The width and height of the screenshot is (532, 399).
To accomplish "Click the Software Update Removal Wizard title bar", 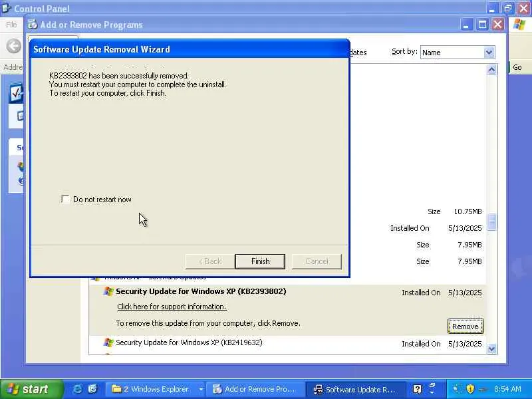I will 190,49.
